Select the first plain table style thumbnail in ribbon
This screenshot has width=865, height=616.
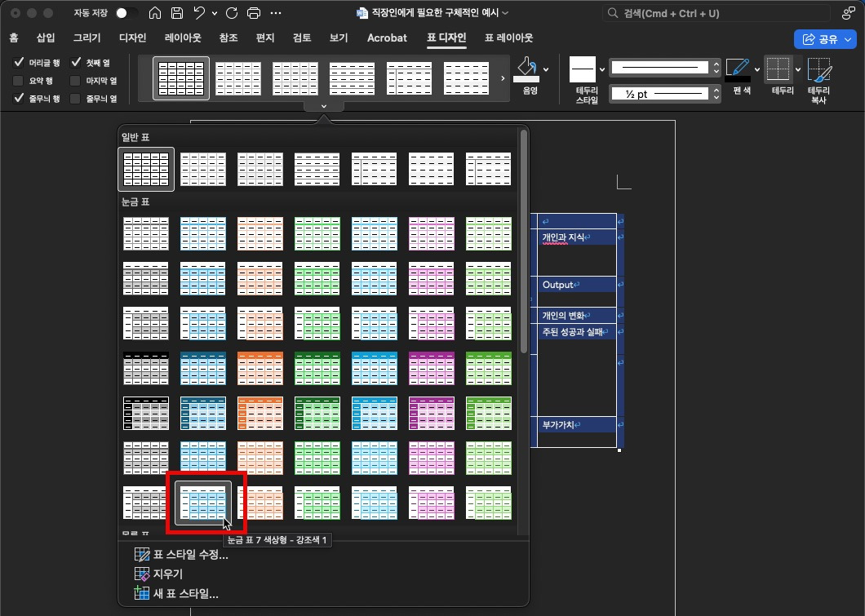click(181, 78)
